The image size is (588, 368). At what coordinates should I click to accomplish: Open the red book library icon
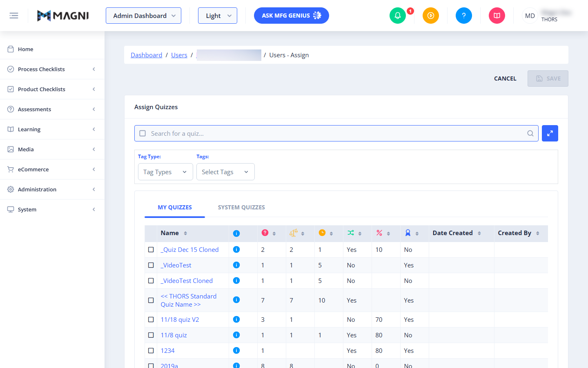(497, 16)
